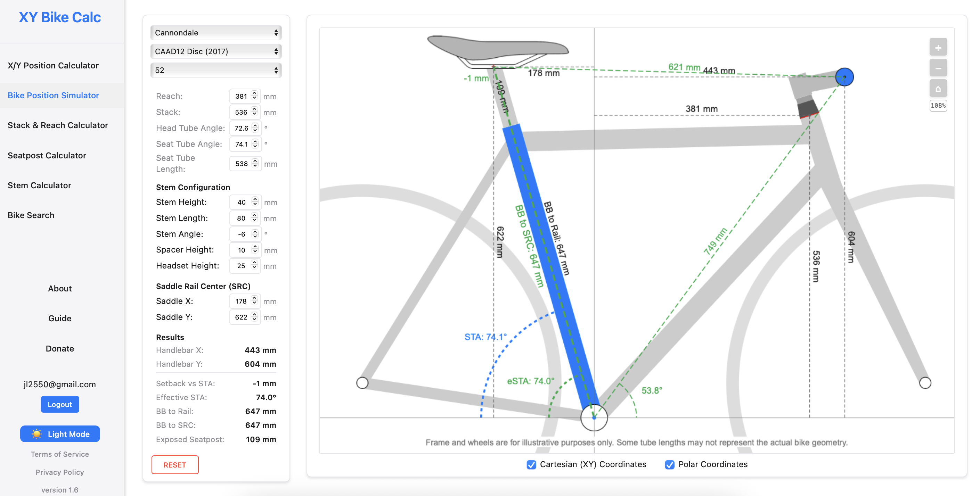
Task: Click the bottom bracket circle on diagram
Action: pos(594,417)
